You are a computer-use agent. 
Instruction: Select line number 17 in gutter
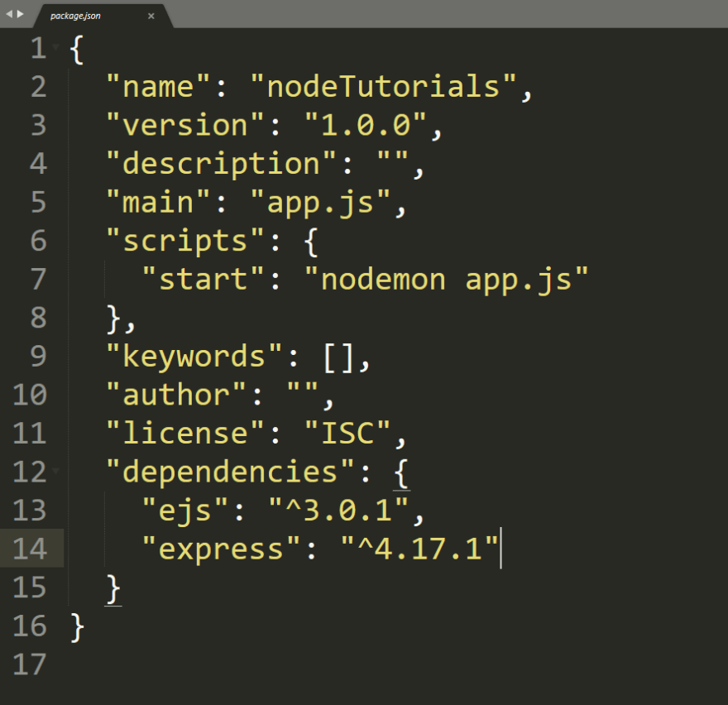(30, 665)
